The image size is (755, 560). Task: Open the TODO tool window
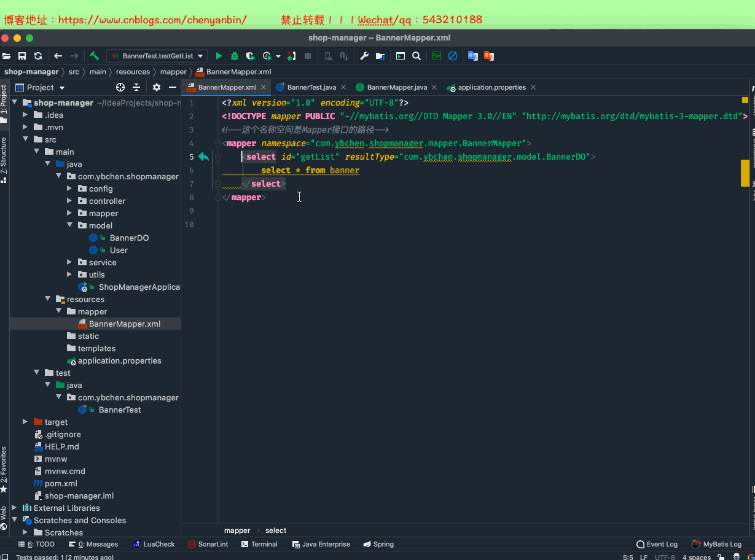[x=37, y=544]
